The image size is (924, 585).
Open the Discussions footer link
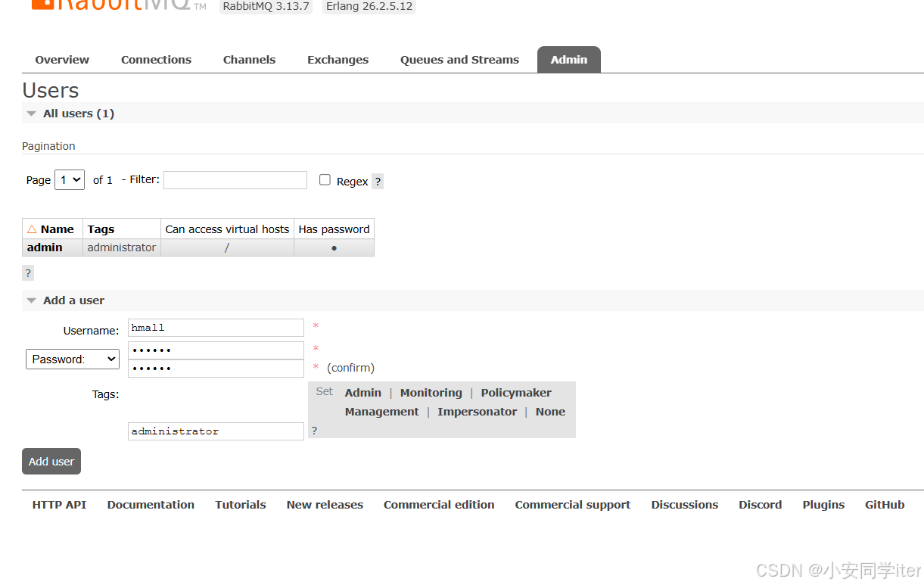click(x=685, y=505)
